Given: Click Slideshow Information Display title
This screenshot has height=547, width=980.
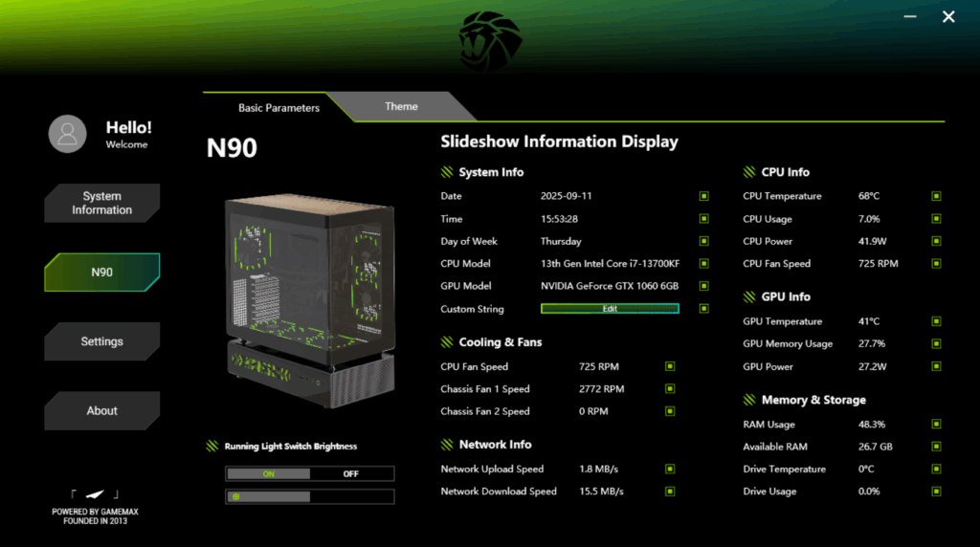Looking at the screenshot, I should point(559,142).
